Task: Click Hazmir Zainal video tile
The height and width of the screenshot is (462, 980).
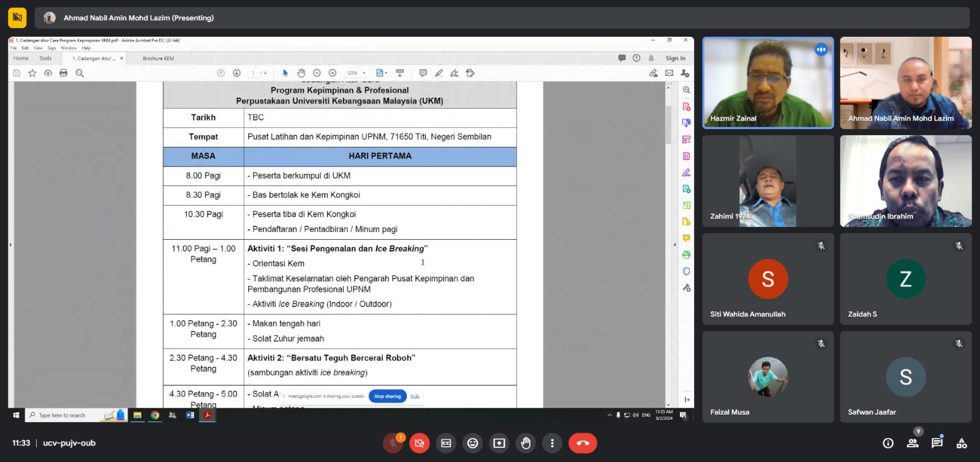Action: coord(768,83)
